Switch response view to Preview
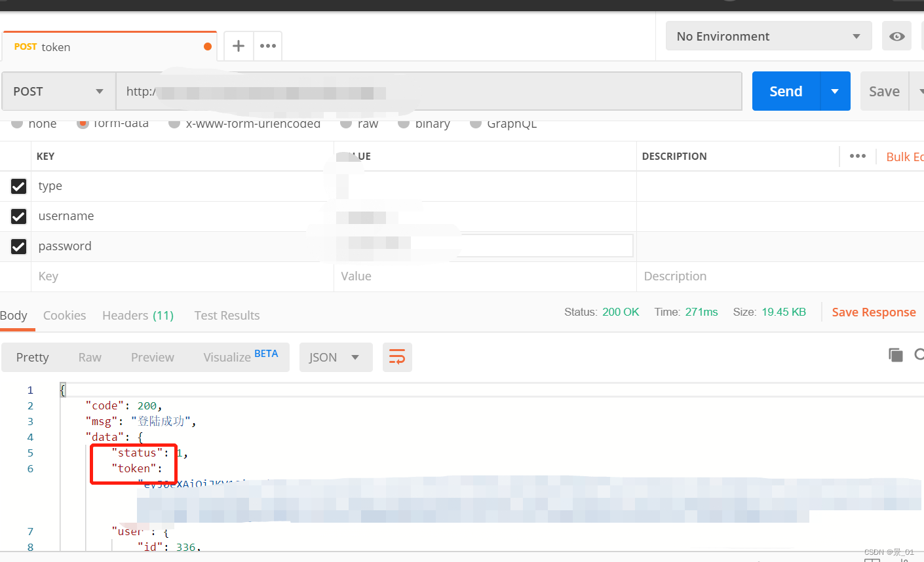The height and width of the screenshot is (562, 924). (153, 357)
